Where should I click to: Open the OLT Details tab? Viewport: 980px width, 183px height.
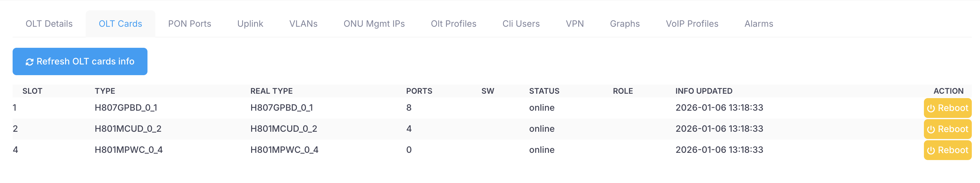pos(49,24)
